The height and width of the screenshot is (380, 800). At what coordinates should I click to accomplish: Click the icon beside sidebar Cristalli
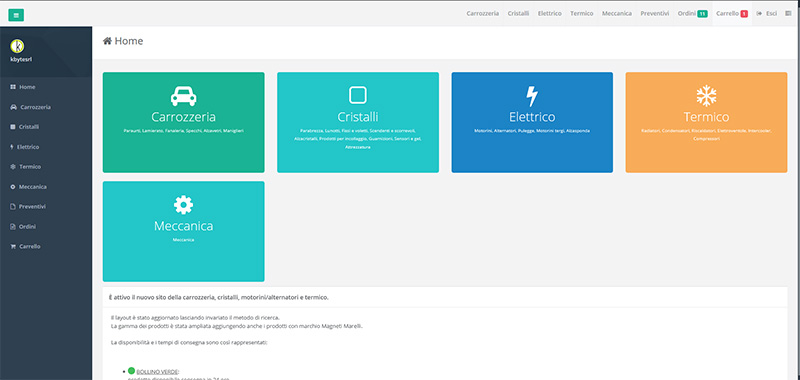(13, 127)
